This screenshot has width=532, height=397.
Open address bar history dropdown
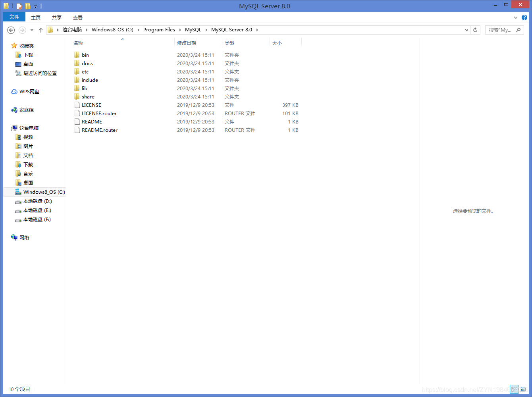(466, 30)
